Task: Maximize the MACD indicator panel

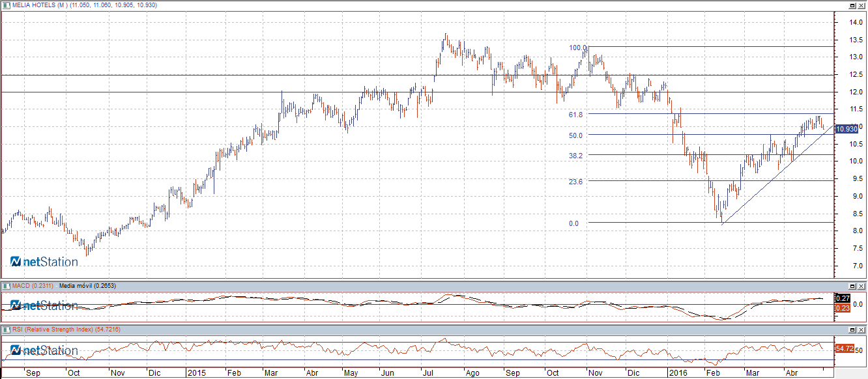Action: (x=852, y=286)
